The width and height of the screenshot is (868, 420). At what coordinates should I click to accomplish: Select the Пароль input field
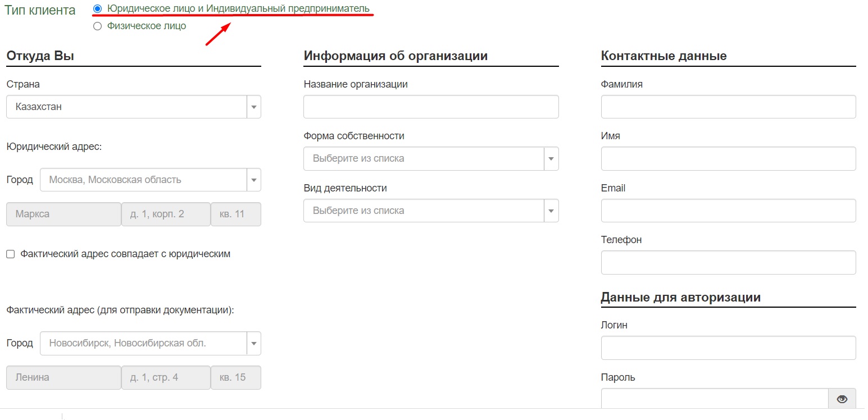coord(715,399)
